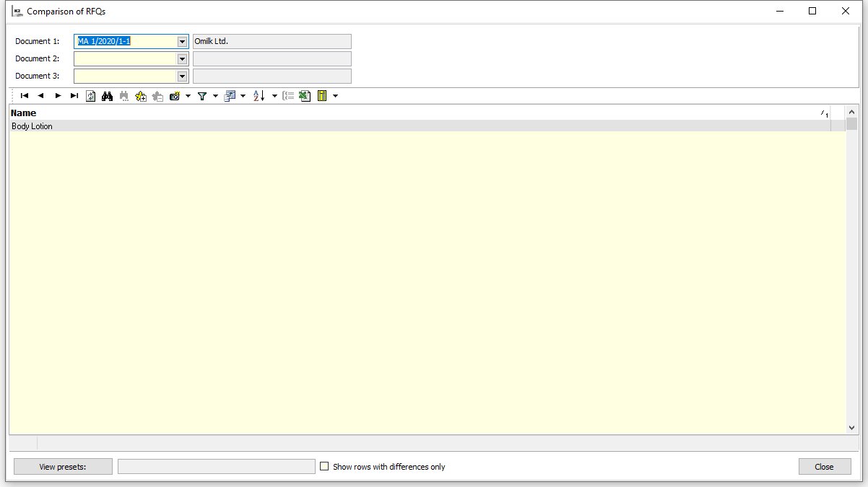Maximize the Comparison of RFQs window
This screenshot has width=868, height=487.
pyautogui.click(x=812, y=11)
